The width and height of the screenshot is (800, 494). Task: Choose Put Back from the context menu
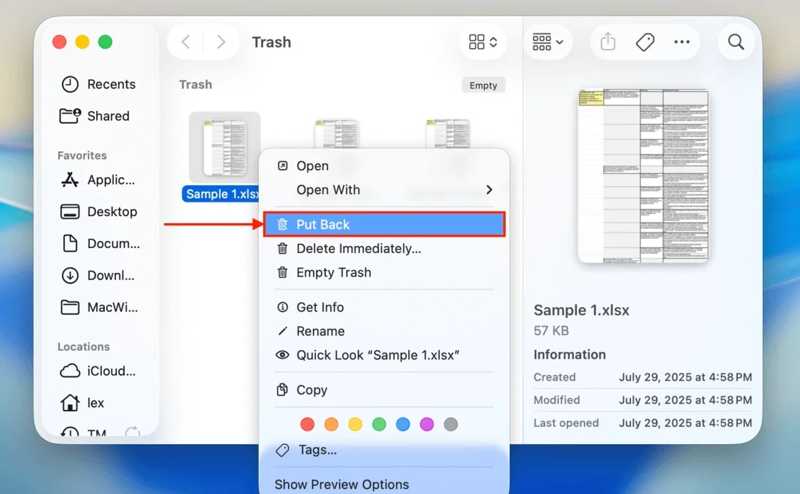pyautogui.click(x=384, y=225)
